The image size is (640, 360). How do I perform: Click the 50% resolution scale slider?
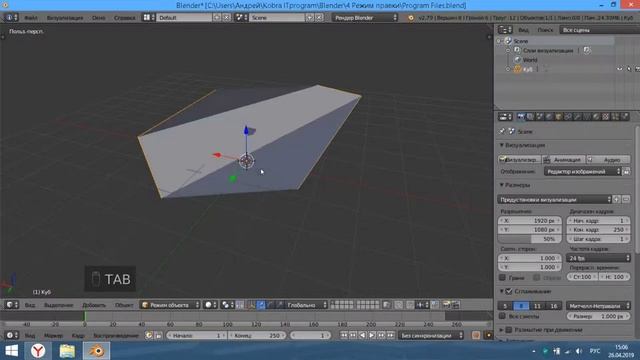[x=530, y=239]
